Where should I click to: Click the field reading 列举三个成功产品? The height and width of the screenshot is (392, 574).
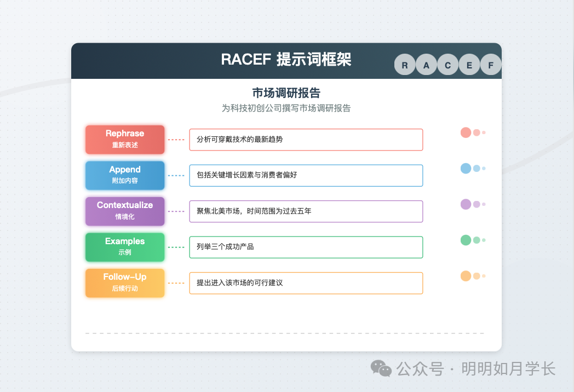[x=306, y=247]
